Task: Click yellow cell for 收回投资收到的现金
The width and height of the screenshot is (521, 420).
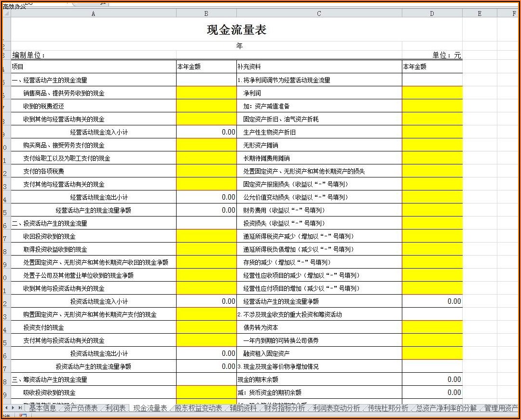Action: (206, 236)
